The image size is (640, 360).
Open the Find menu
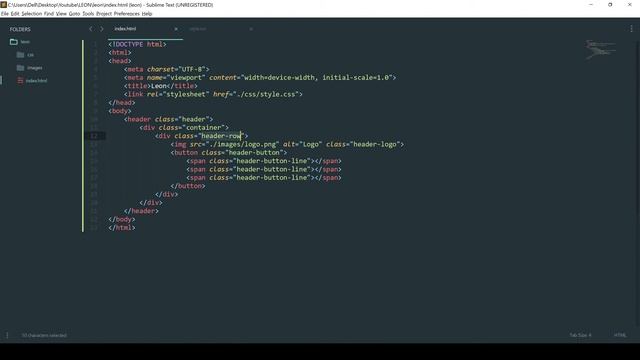[x=49, y=13]
